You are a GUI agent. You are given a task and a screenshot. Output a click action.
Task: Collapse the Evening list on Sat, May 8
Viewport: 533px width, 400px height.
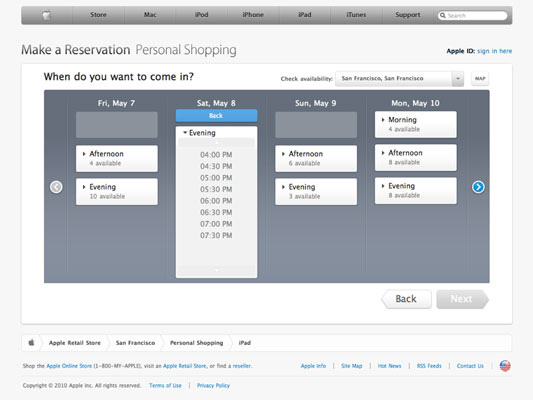[199, 133]
